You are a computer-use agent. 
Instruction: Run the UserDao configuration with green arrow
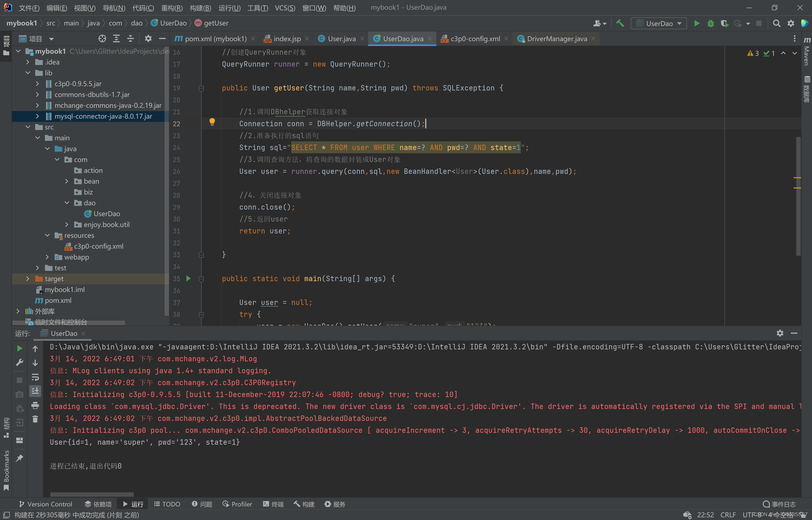coord(697,23)
